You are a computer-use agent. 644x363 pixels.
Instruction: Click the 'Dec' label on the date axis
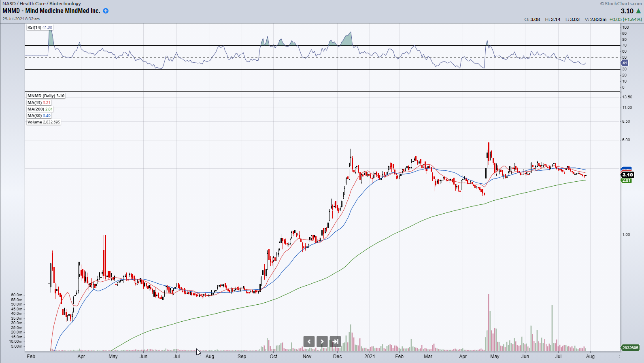[x=338, y=357]
